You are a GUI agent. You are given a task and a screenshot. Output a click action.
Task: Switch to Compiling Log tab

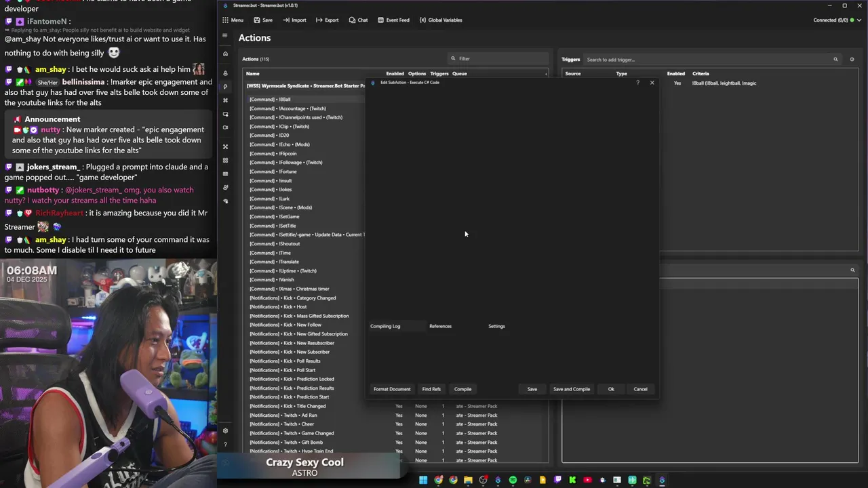click(x=385, y=326)
